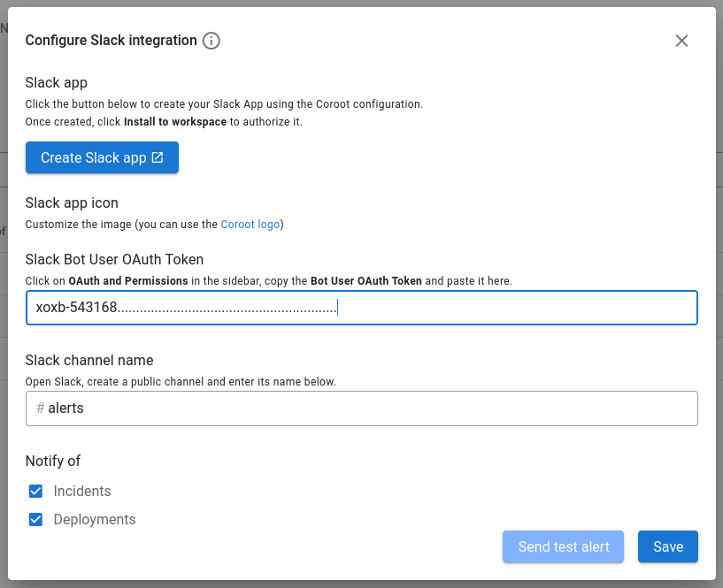This screenshot has height=588, width=723.
Task: Close the Configure Slack integration dialog
Action: (681, 41)
